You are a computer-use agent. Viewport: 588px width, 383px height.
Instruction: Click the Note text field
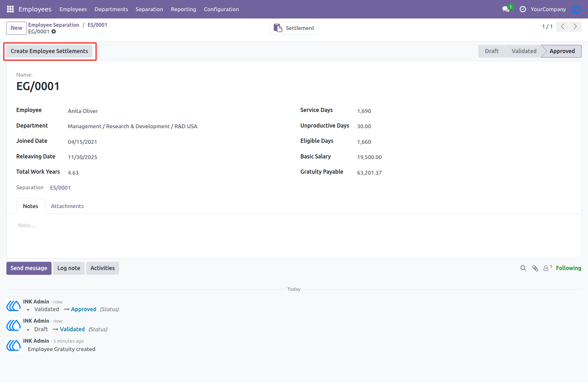294,225
